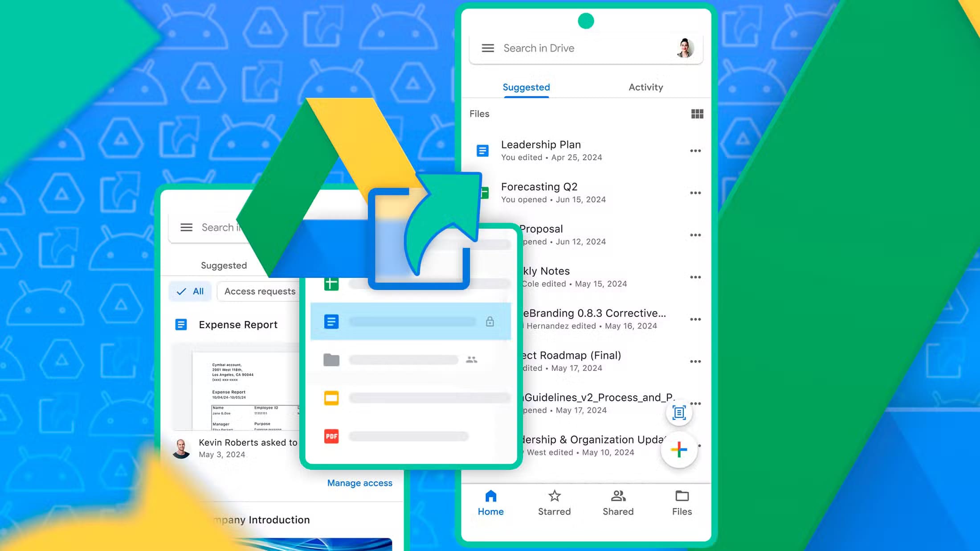
Task: Select the Suggested tab in Drive
Action: [526, 86]
